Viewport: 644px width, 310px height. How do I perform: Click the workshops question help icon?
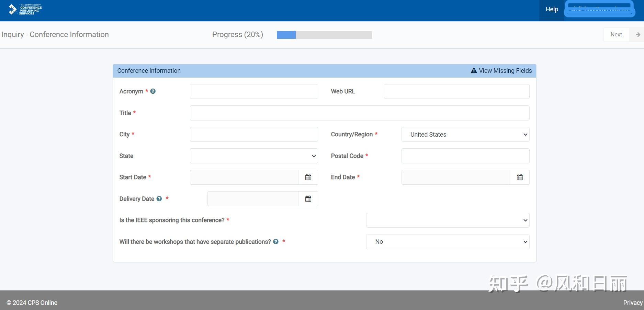[x=276, y=242]
